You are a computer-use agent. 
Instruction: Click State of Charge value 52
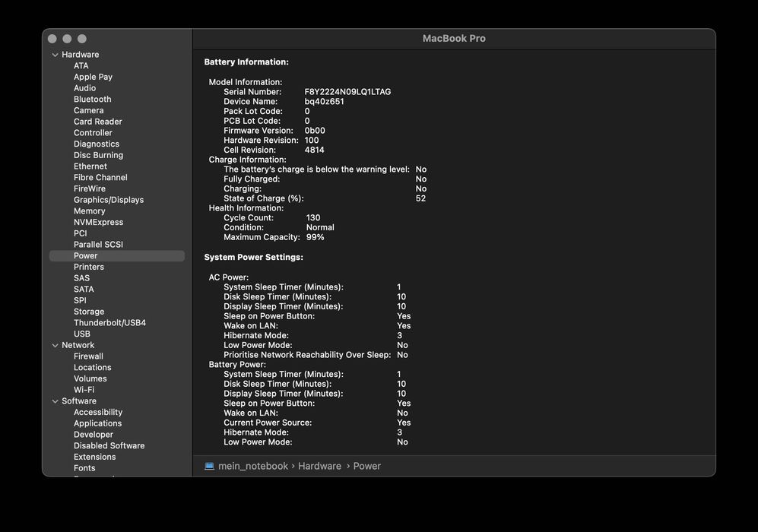[420, 198]
